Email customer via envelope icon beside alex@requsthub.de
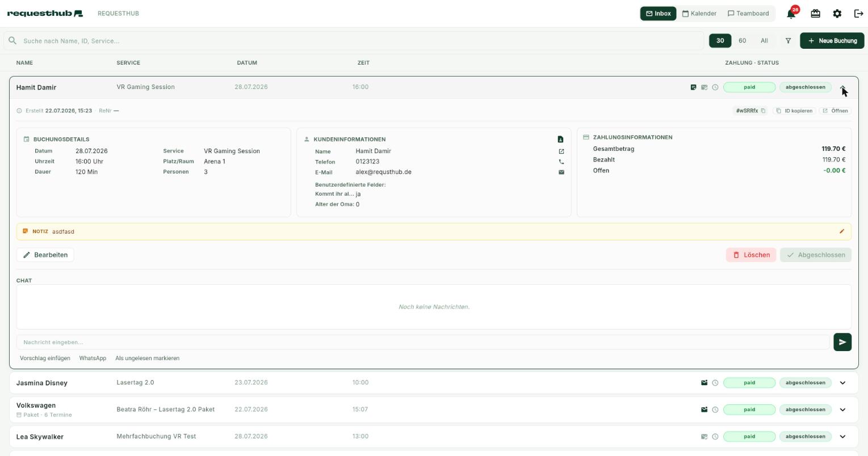868x456 pixels. (561, 172)
